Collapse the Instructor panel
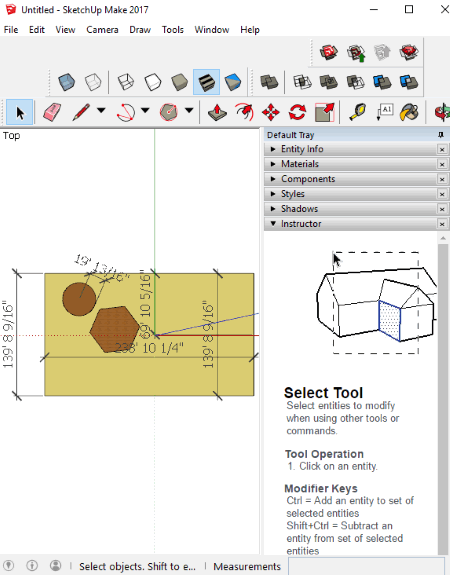This screenshot has width=450, height=575. point(350,224)
